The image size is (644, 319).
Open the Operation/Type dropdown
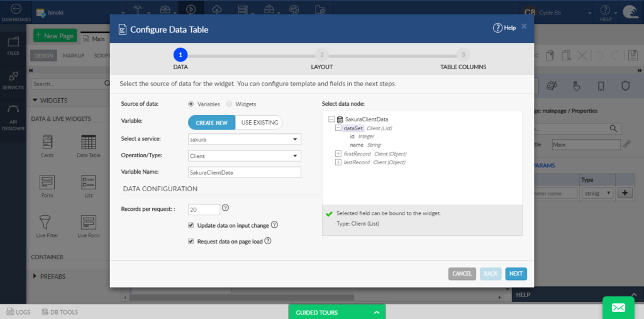point(245,156)
